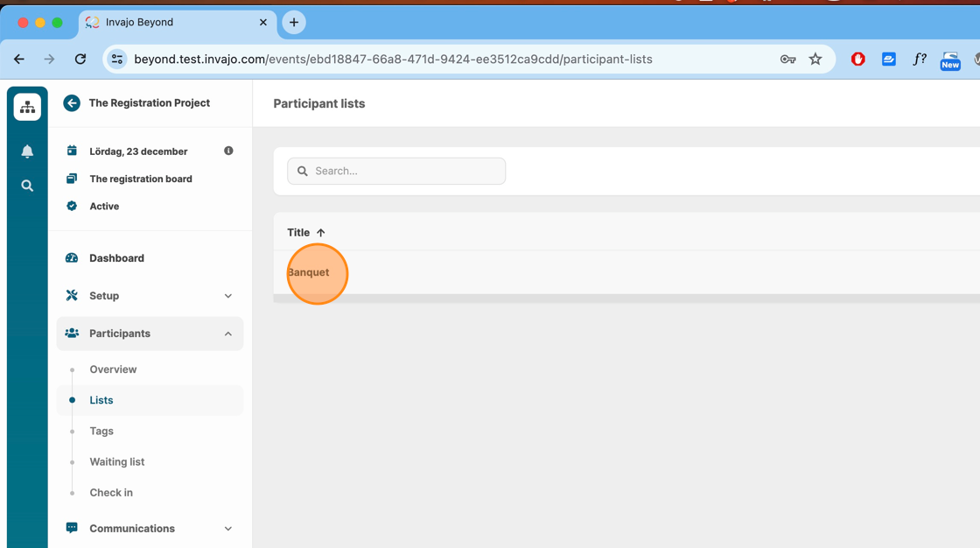Click the Active status check badge icon
This screenshot has height=548, width=980.
point(72,206)
